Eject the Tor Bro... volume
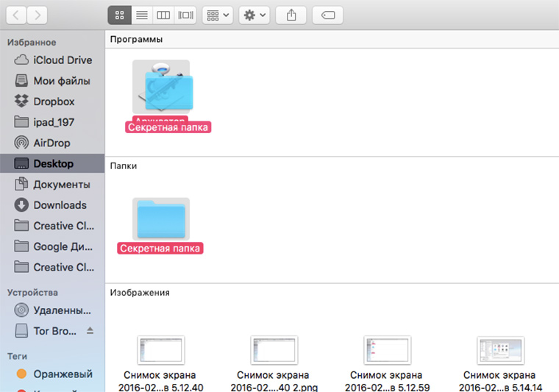Image resolution: width=559 pixels, height=392 pixels. [x=90, y=331]
